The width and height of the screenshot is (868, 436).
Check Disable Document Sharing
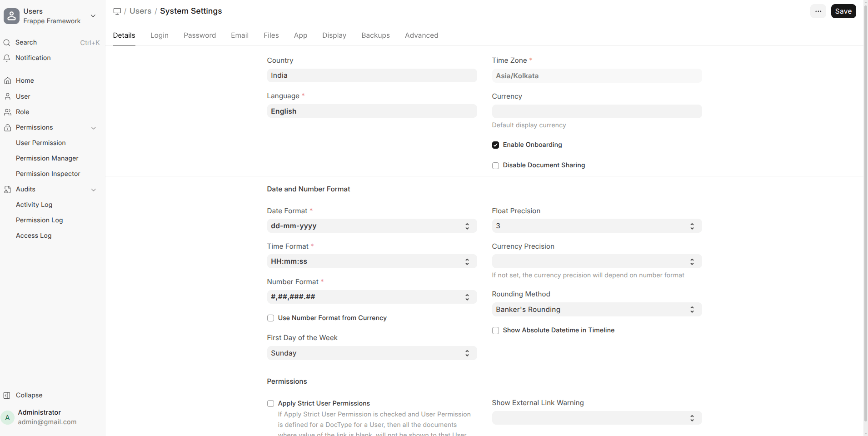[x=495, y=165]
